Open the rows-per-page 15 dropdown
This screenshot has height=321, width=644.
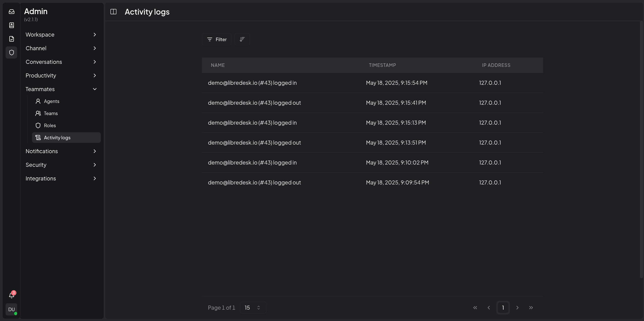point(253,308)
